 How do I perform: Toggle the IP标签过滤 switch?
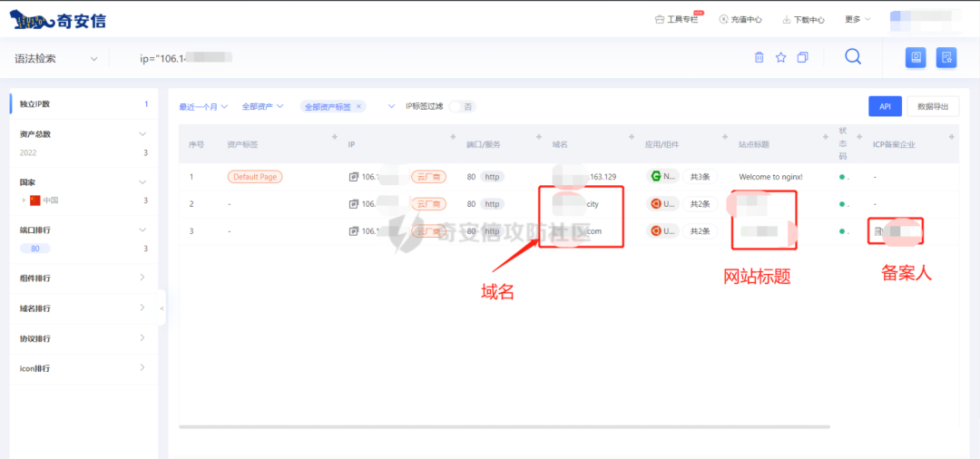(463, 107)
